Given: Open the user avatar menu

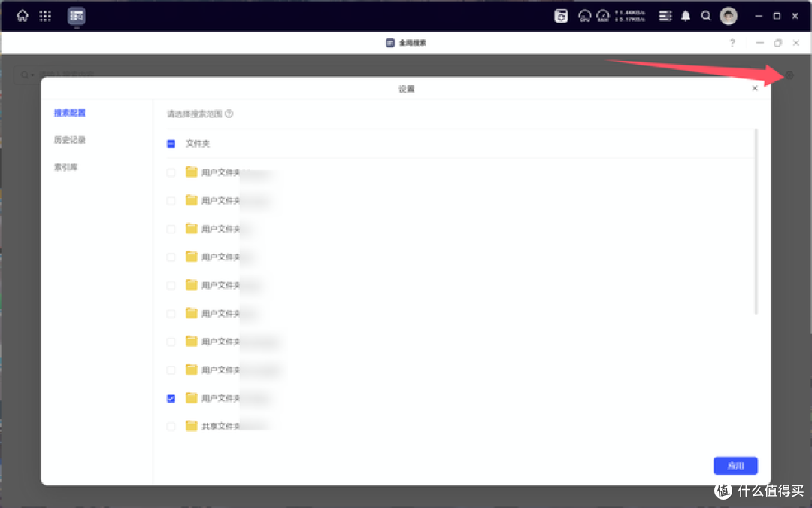Looking at the screenshot, I should click(728, 16).
